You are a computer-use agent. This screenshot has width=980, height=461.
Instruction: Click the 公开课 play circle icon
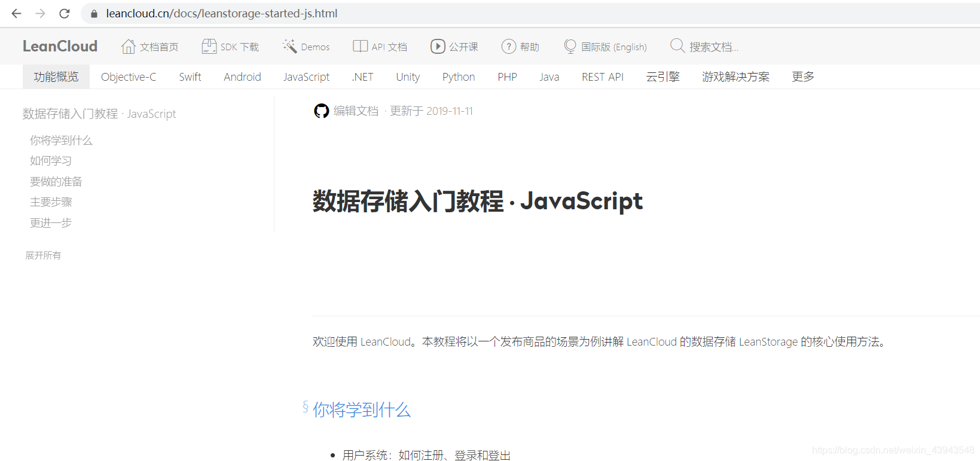point(438,47)
